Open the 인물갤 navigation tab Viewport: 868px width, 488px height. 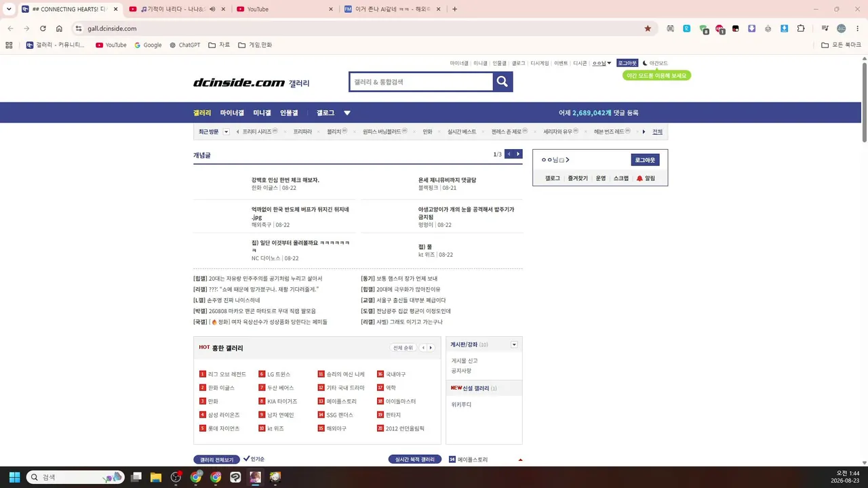coord(289,113)
